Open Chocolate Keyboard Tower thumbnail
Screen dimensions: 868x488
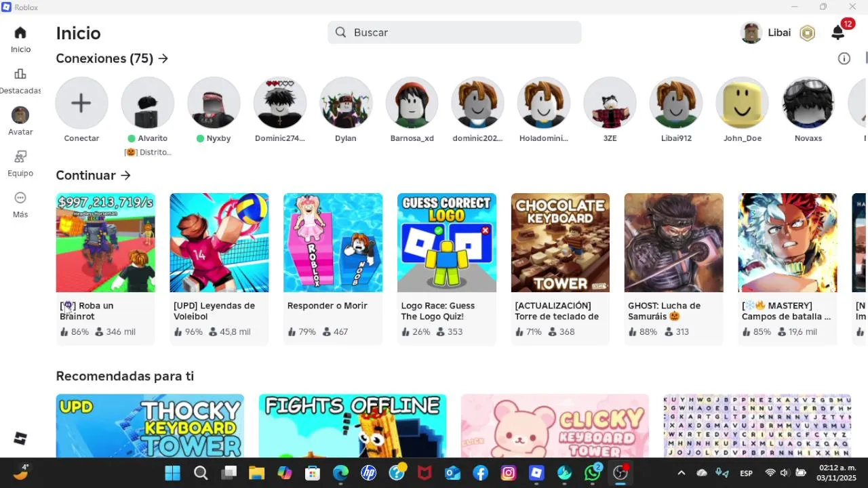(x=560, y=243)
